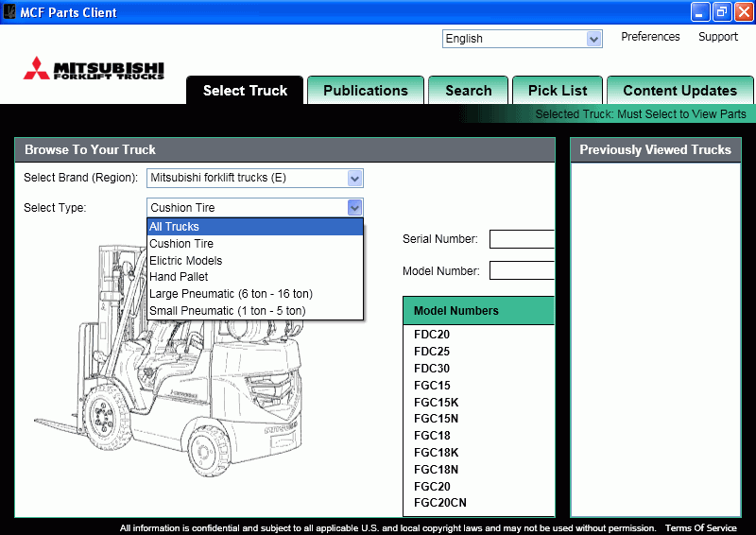
Task: Open the Search tab
Action: tap(468, 90)
